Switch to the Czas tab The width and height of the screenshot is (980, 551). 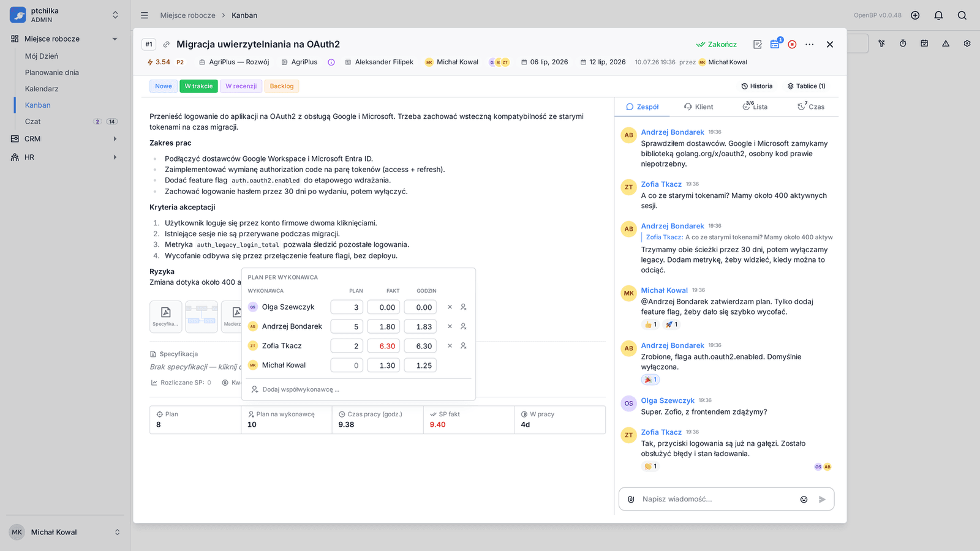[x=811, y=107]
